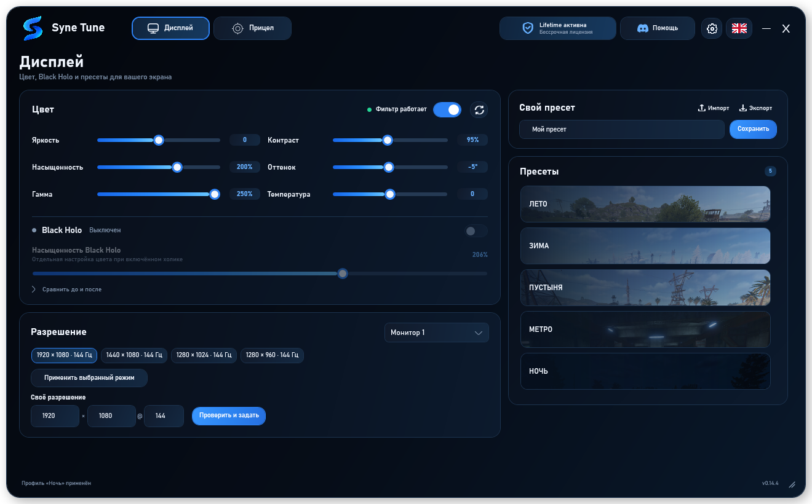Click the custom width field 1920
Image resolution: width=812 pixels, height=504 pixels.
pyautogui.click(x=55, y=416)
